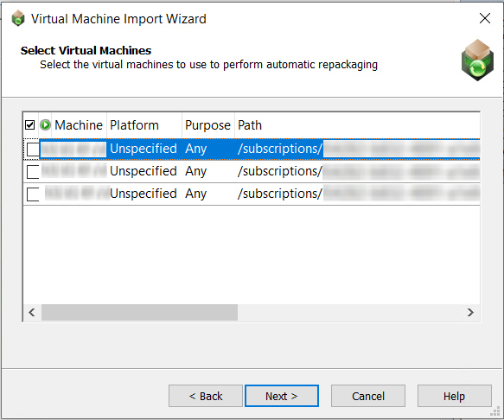The height and width of the screenshot is (420, 504).
Task: Click the left scroll arrow
Action: [32, 312]
